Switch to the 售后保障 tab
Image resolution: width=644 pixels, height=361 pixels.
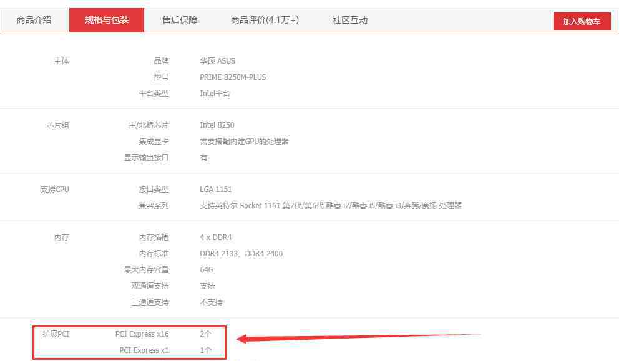[x=180, y=20]
